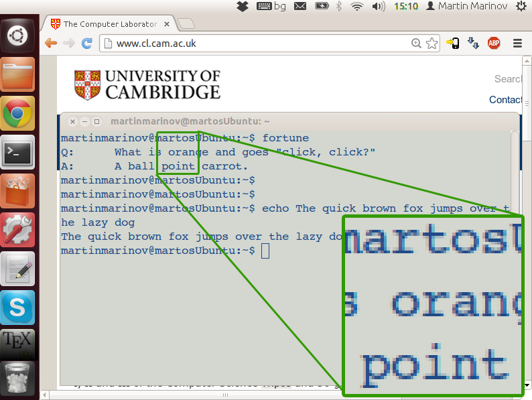The width and height of the screenshot is (532, 400).
Task: Open the Chrome hamburger menu
Action: pos(517,44)
